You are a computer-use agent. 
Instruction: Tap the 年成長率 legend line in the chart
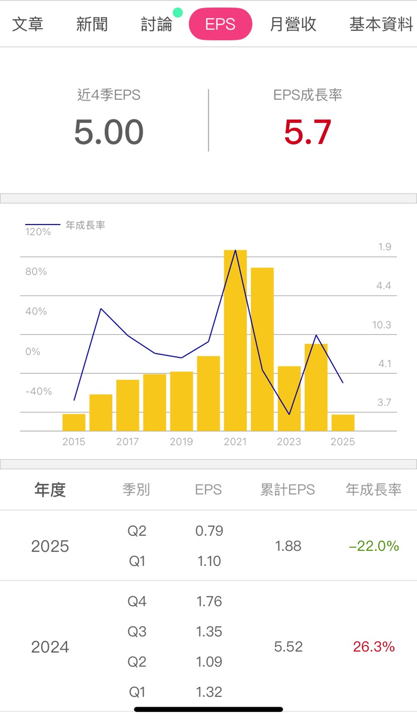click(43, 225)
